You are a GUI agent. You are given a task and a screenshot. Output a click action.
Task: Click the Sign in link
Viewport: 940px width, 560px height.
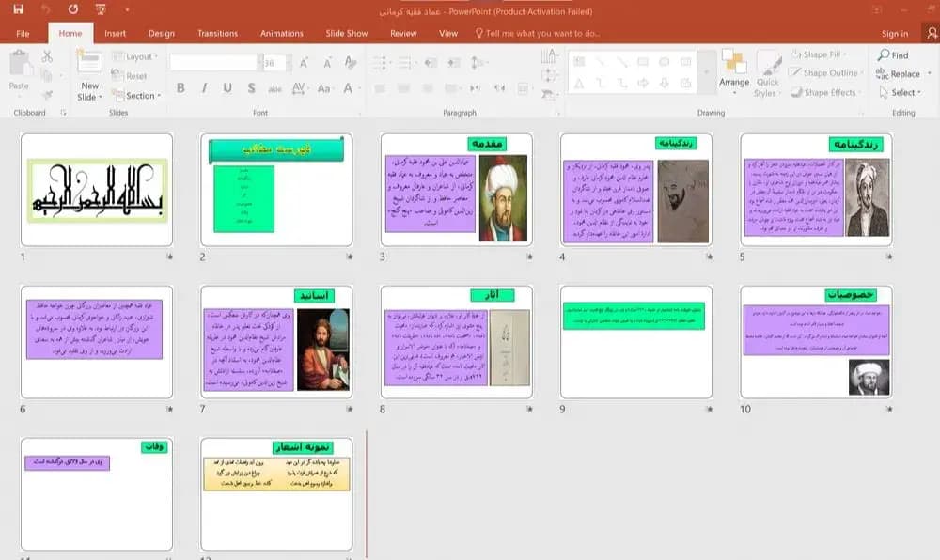[895, 34]
